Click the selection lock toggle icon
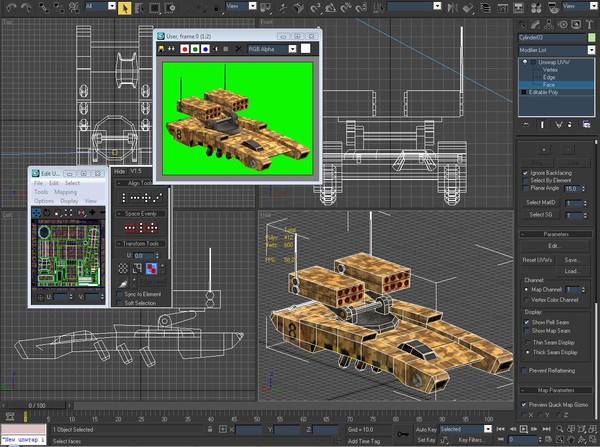This screenshot has height=447, width=600. click(x=210, y=429)
